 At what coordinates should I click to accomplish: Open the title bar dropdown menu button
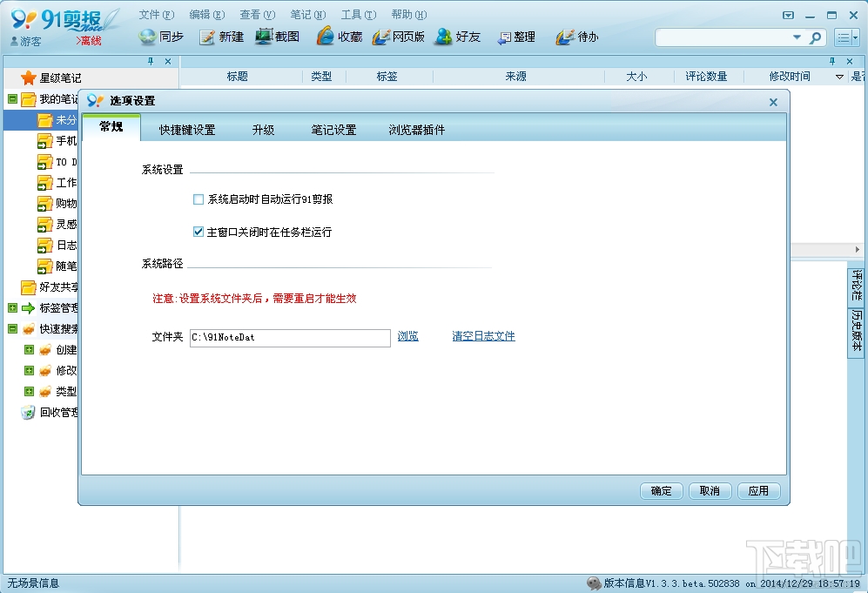coord(788,16)
